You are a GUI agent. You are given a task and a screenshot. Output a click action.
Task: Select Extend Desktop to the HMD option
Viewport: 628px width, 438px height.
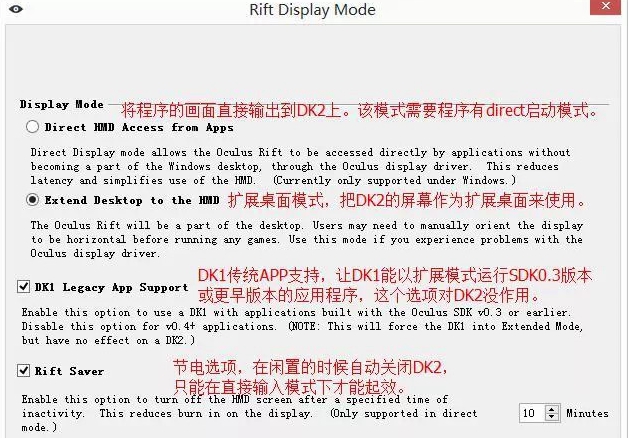click(32, 200)
